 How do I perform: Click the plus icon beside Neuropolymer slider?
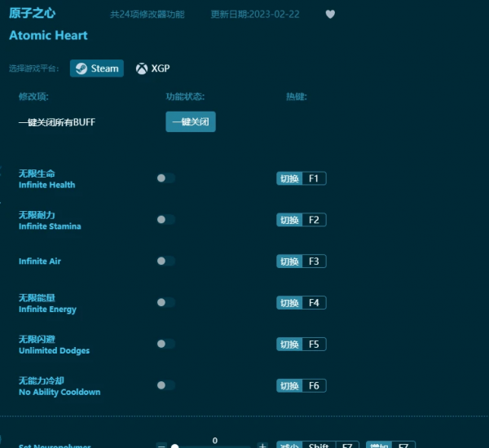click(262, 446)
